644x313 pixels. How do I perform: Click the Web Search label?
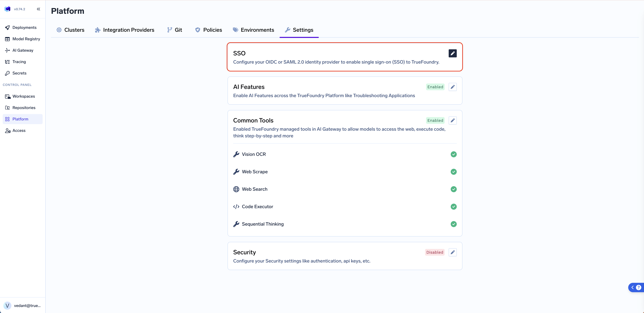255,189
